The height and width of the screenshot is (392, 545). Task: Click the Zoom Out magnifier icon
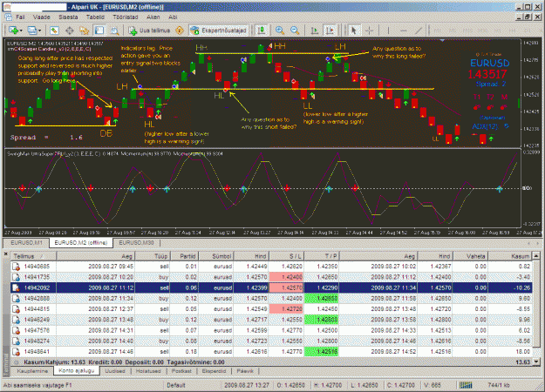(x=295, y=30)
